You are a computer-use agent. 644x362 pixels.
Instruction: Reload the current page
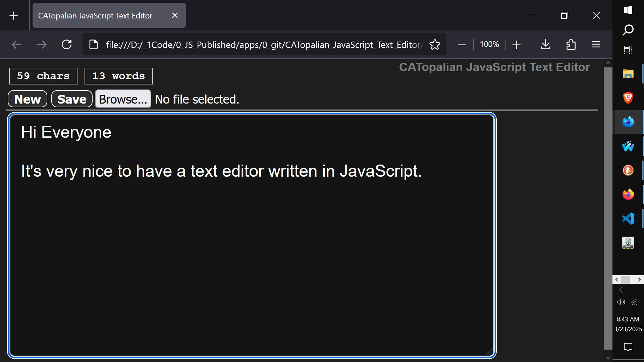[66, 44]
